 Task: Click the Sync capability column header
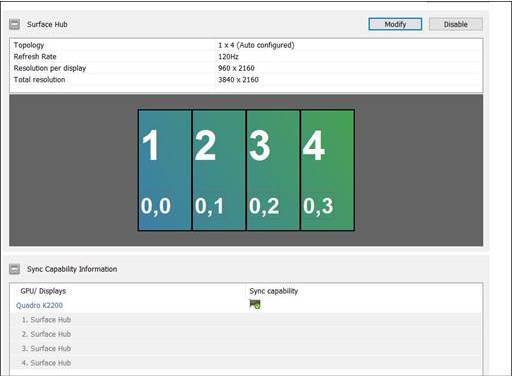pos(274,291)
